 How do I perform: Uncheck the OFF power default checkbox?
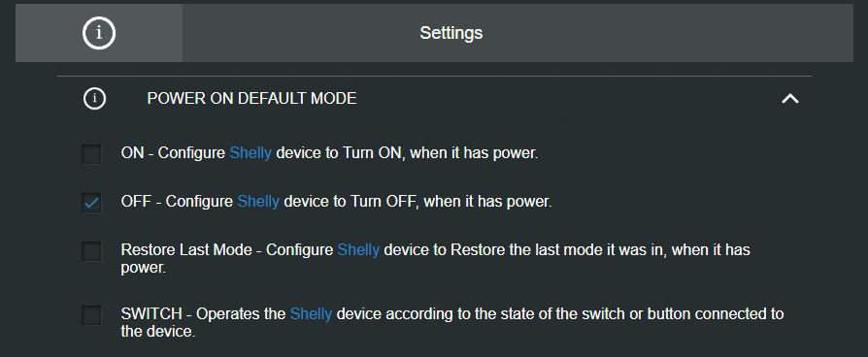click(91, 203)
